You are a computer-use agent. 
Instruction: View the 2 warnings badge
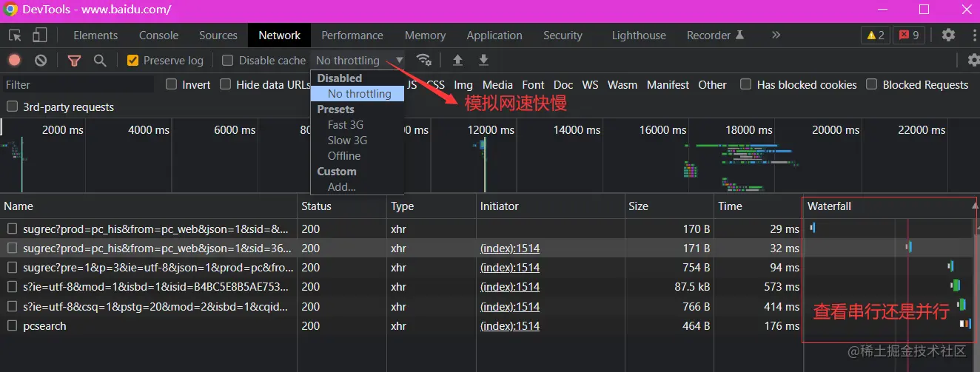click(876, 35)
